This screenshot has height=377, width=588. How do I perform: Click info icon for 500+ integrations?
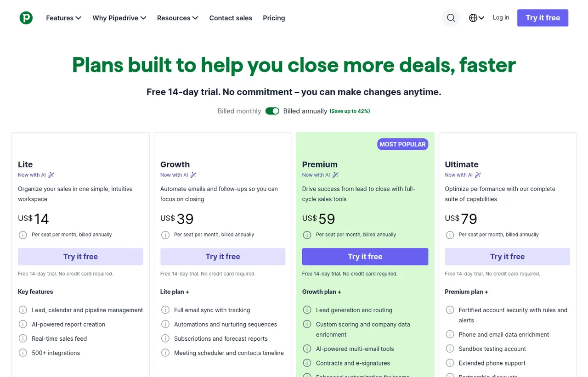[23, 353]
